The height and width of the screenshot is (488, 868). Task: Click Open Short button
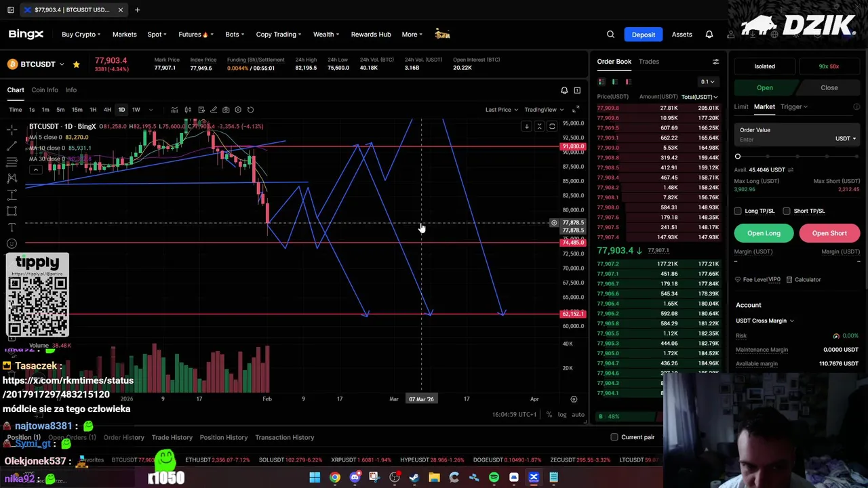829,233
